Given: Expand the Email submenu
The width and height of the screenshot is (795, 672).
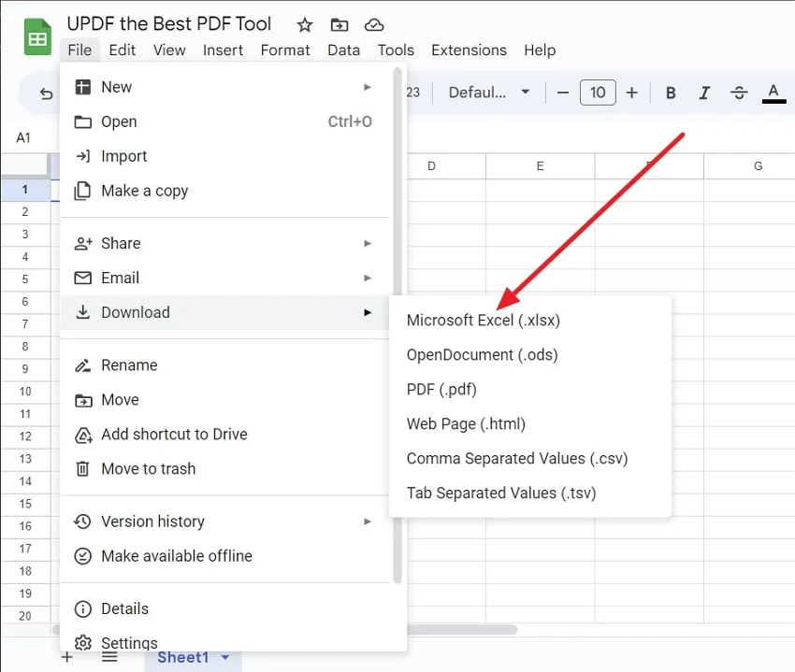Looking at the screenshot, I should (x=224, y=278).
